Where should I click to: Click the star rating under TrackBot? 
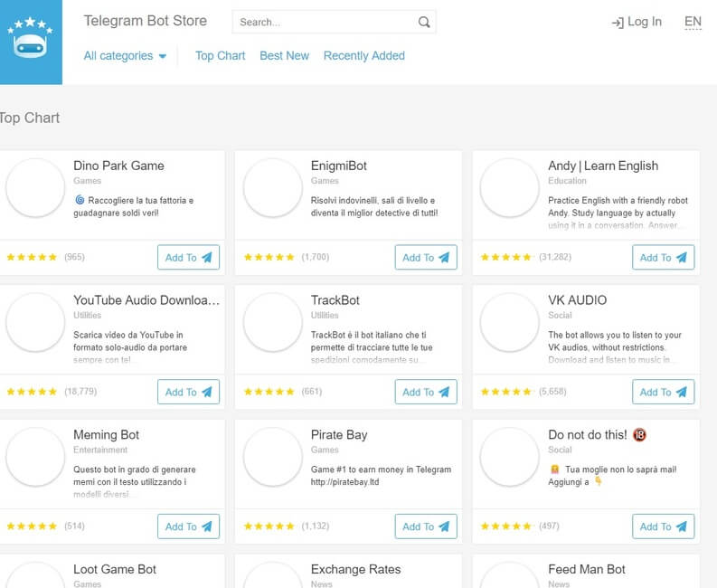[x=269, y=392]
